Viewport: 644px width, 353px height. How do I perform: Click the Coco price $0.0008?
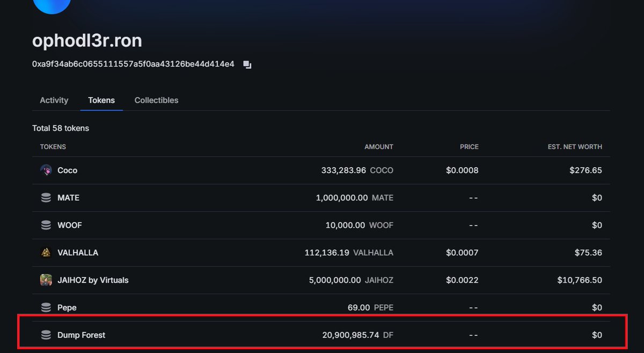click(x=462, y=170)
